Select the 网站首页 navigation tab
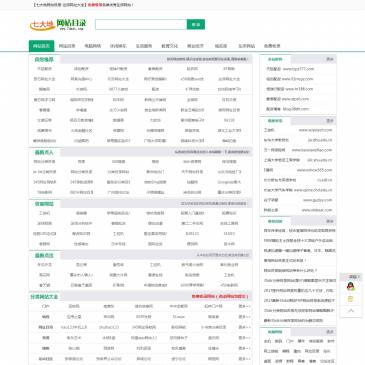 41,46
